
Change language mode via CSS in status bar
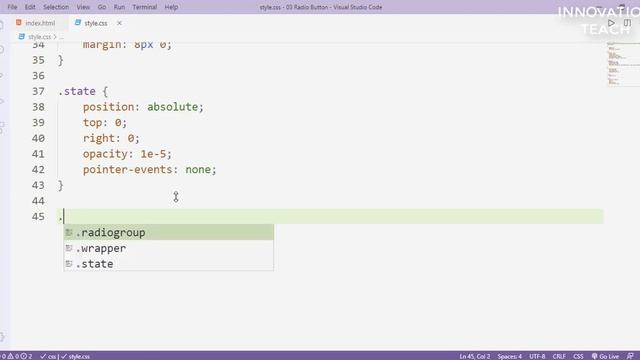[578, 356]
